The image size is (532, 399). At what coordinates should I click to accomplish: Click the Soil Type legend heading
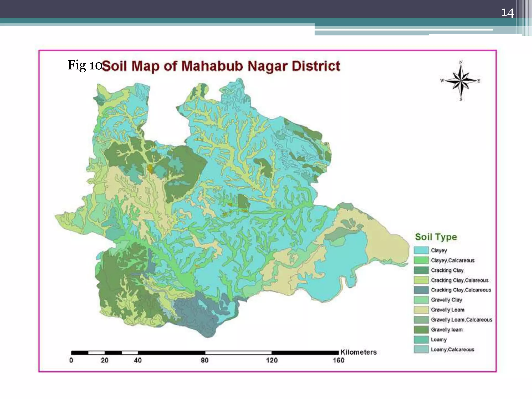point(436,237)
